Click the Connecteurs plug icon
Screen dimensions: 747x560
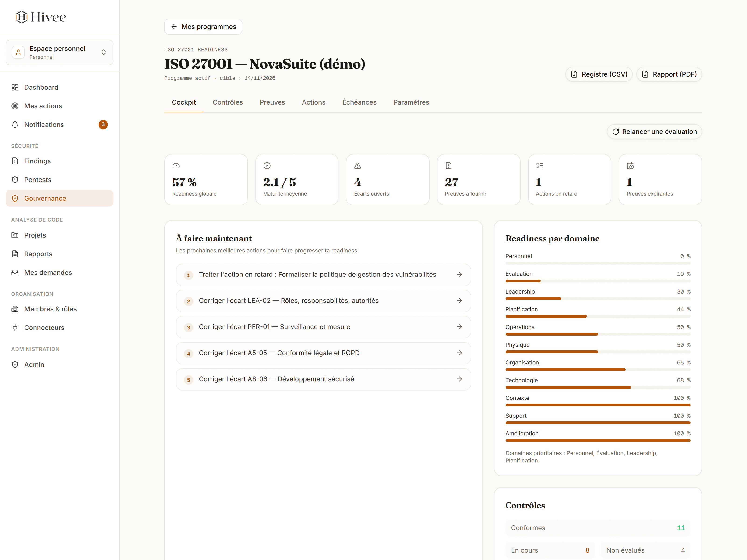[x=15, y=327]
